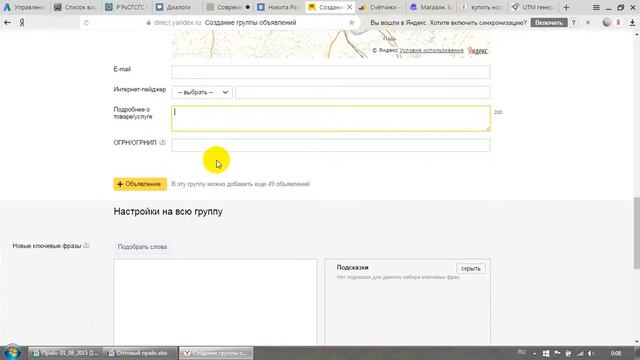Open the Прайс-01_08_2015 taskbar item
The image size is (640, 360).
click(x=66, y=353)
